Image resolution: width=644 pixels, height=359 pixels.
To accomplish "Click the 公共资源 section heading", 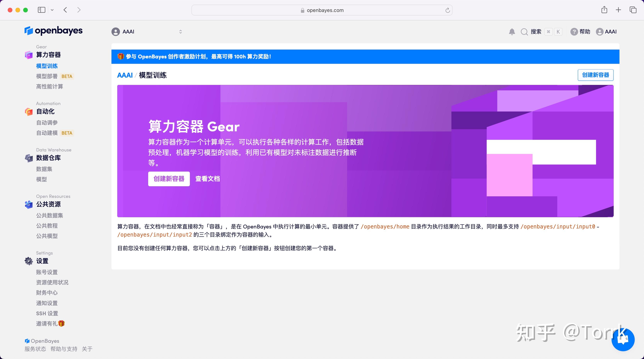I will click(48, 204).
